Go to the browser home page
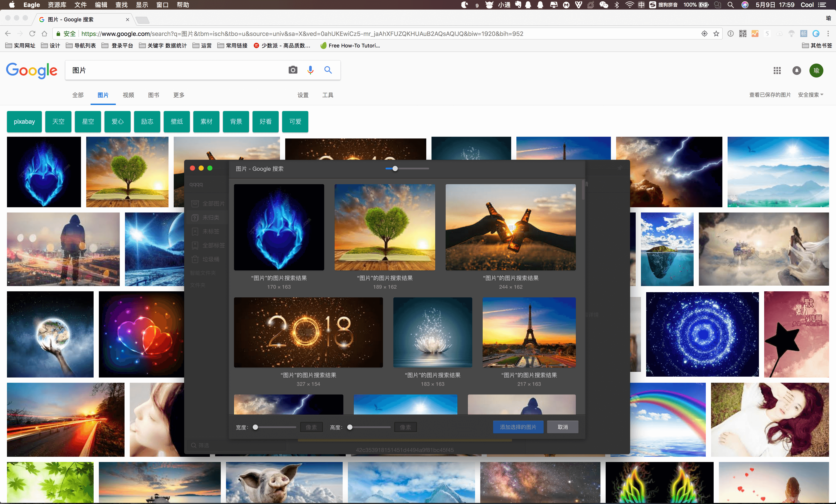 click(44, 34)
